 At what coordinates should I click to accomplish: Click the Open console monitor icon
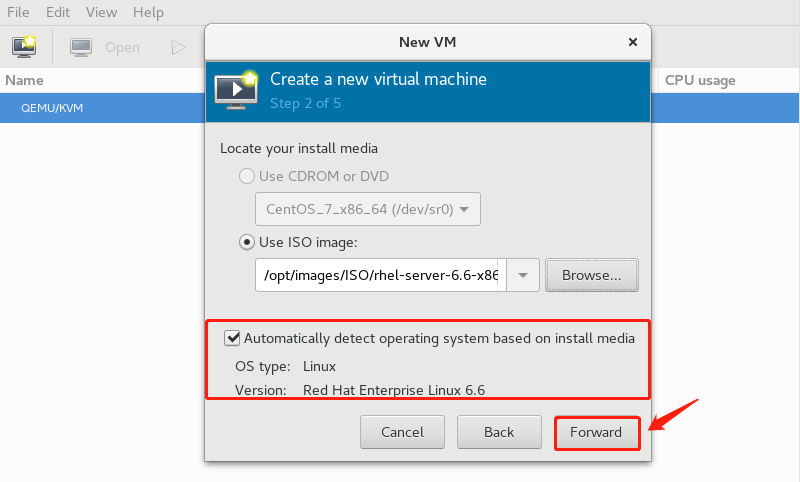82,47
